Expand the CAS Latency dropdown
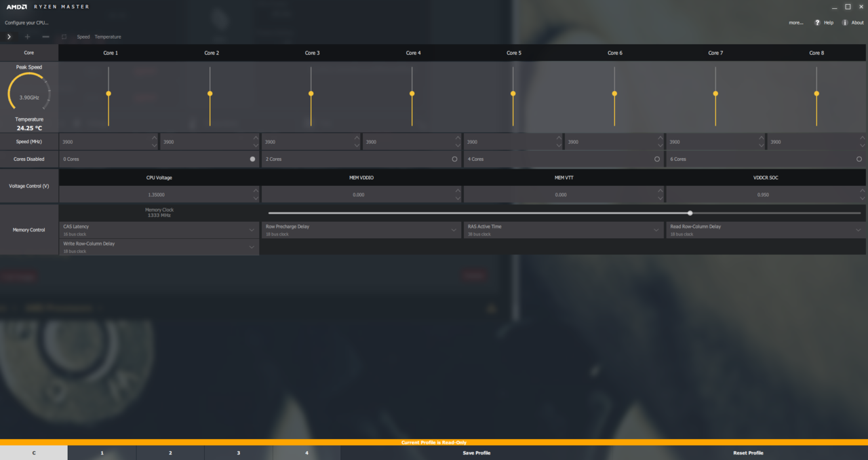The image size is (868, 460). pyautogui.click(x=252, y=230)
